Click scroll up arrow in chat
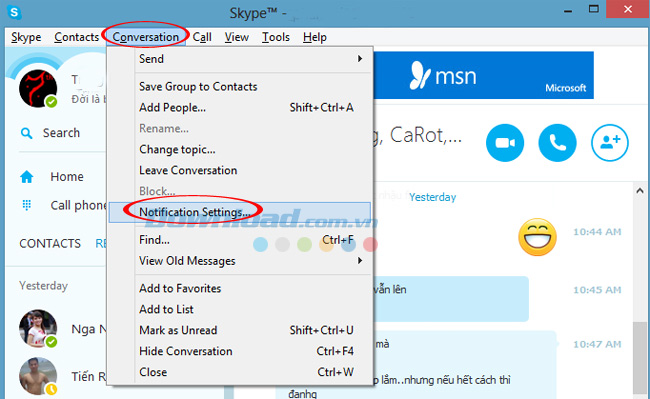 pos(640,190)
